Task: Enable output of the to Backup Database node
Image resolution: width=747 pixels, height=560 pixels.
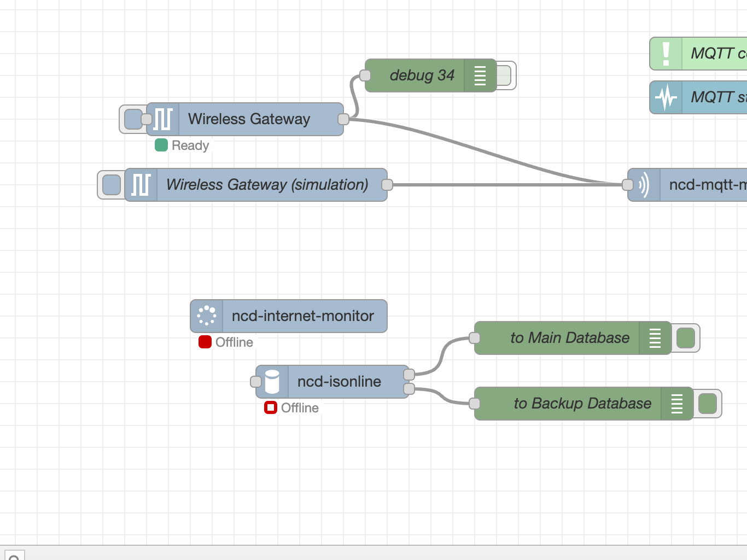Action: point(708,404)
